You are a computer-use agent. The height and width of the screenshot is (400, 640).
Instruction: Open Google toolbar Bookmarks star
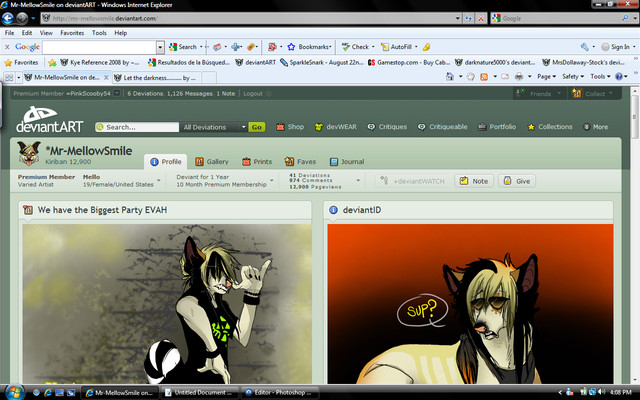point(309,47)
